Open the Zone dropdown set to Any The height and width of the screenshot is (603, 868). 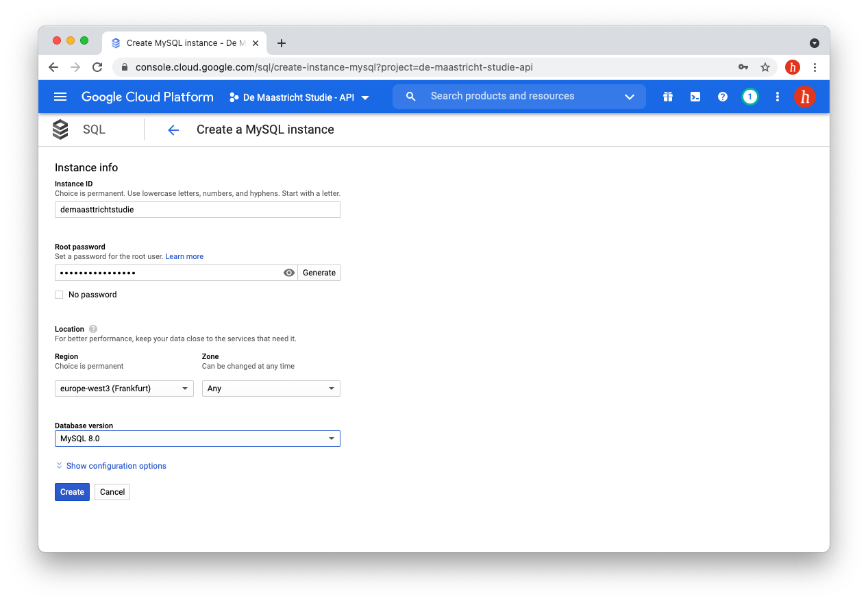click(271, 389)
